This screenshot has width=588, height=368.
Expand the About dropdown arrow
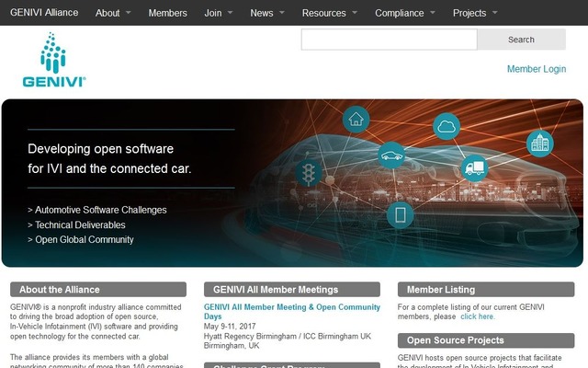(129, 12)
